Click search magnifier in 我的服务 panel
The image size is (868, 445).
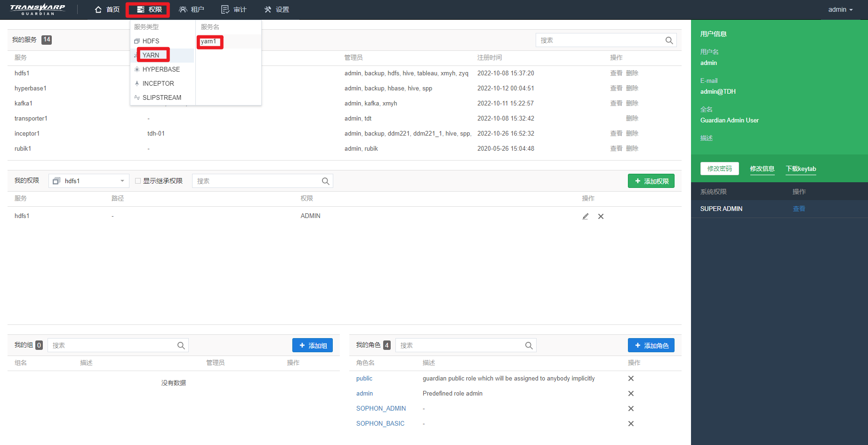[669, 40]
